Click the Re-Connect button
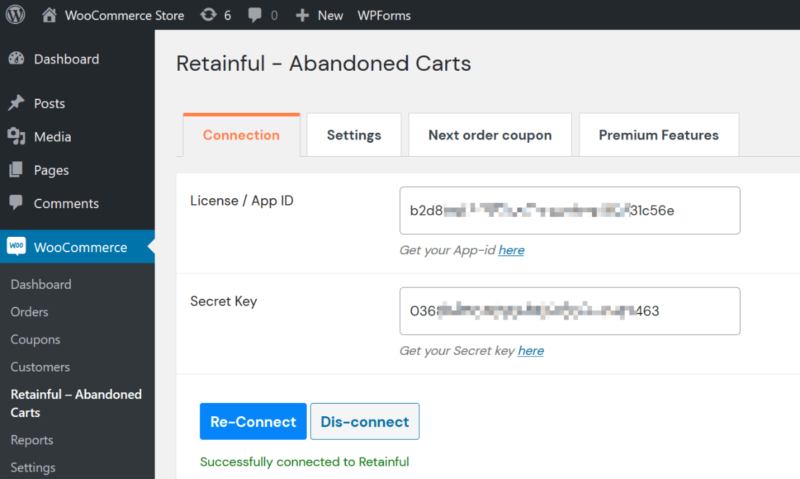The width and height of the screenshot is (800, 479). click(x=253, y=421)
